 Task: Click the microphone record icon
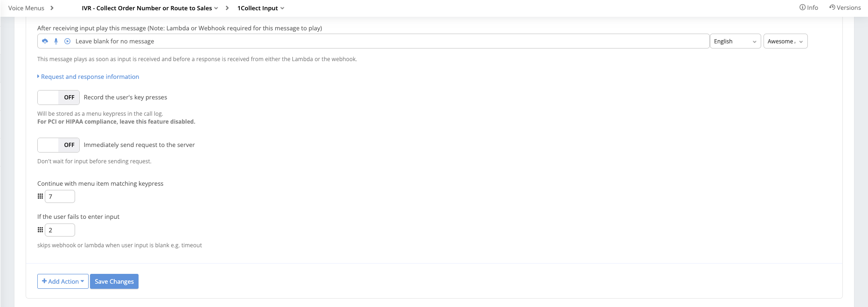coord(56,41)
